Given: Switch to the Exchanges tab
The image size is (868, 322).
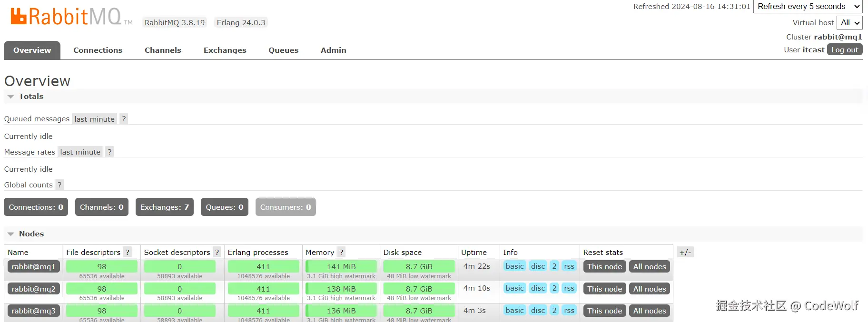Looking at the screenshot, I should [x=225, y=50].
